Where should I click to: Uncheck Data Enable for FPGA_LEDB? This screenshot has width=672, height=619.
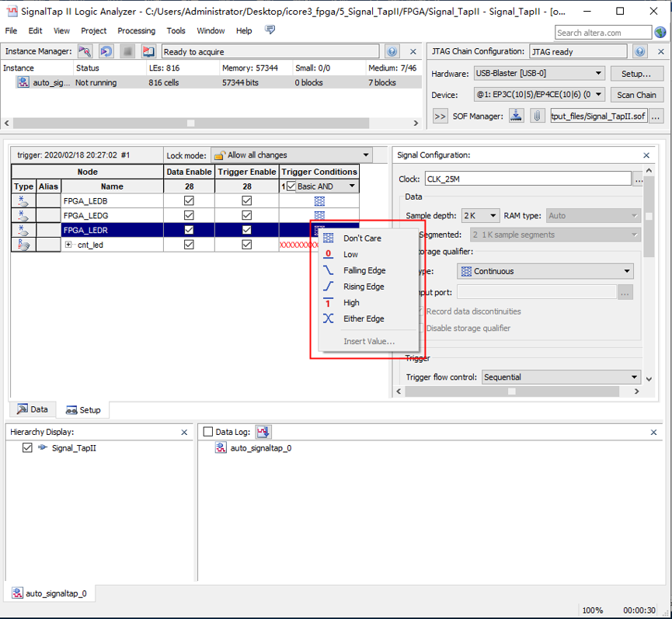[x=189, y=201]
